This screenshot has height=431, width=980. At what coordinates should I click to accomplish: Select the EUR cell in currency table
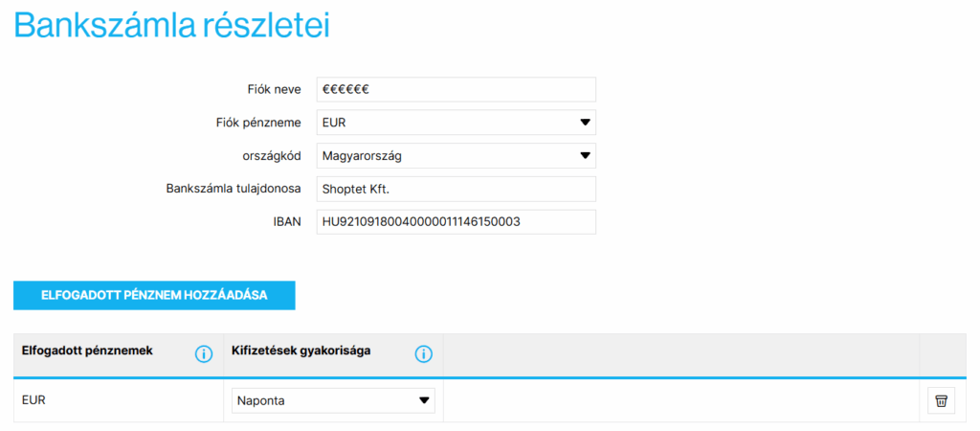point(118,400)
